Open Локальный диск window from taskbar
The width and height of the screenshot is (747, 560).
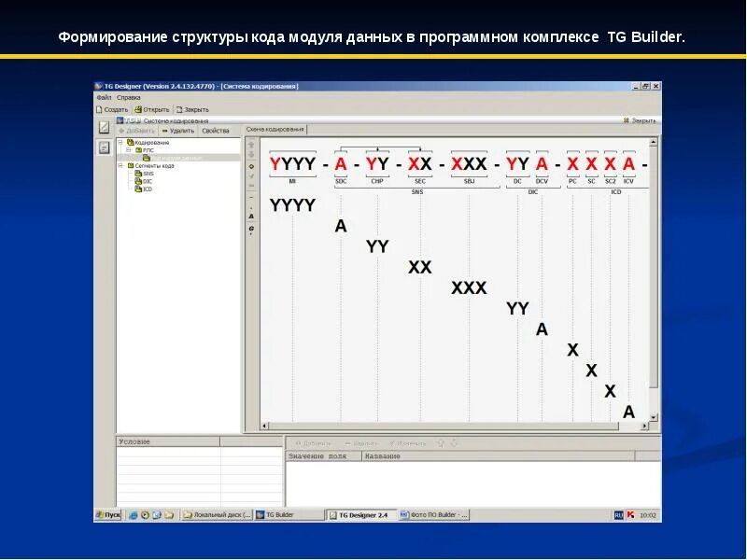point(217,515)
